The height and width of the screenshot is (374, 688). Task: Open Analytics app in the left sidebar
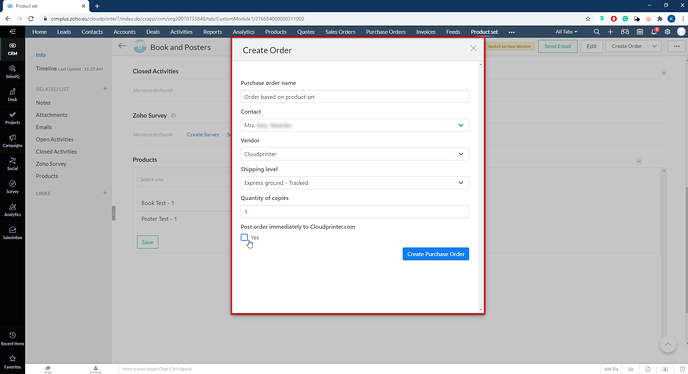point(12,210)
